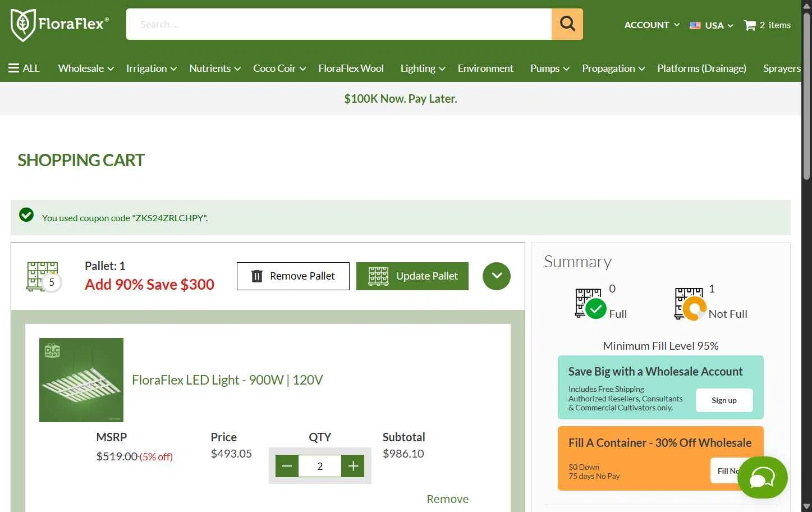
Task: Click the USA flag icon
Action: coord(695,25)
